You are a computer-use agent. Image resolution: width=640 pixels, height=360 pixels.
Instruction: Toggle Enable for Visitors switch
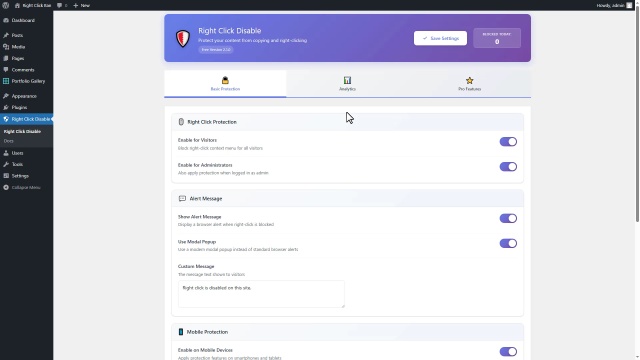click(x=508, y=142)
